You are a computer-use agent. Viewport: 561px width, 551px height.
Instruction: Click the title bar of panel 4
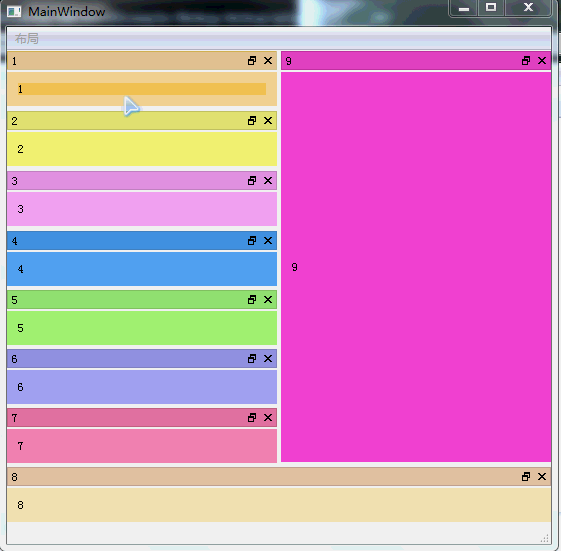point(142,241)
